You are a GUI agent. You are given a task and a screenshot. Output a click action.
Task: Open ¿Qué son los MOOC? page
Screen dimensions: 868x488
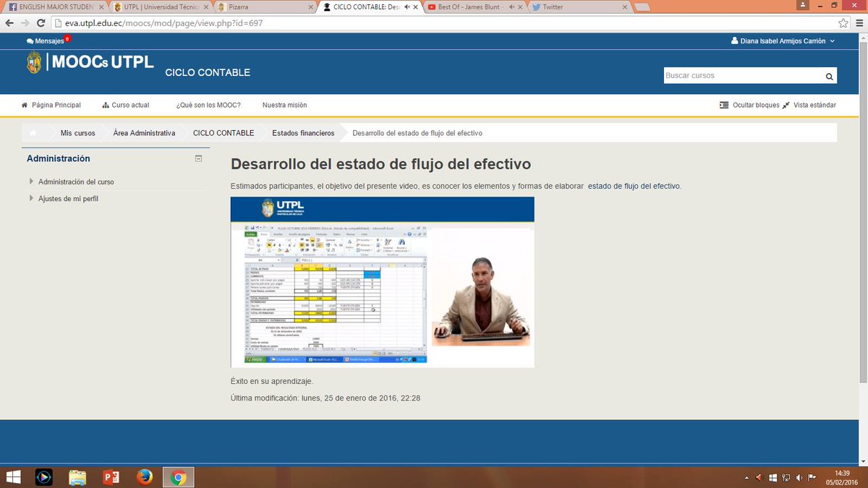click(208, 105)
